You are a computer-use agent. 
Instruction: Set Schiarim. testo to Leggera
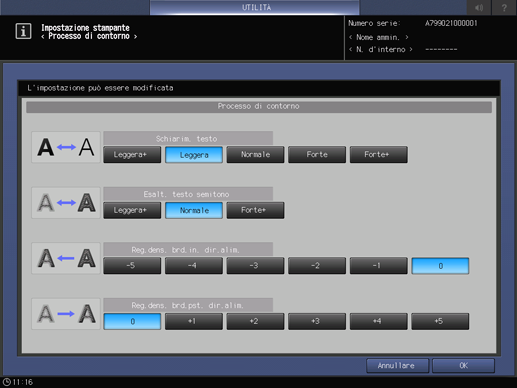coord(194,155)
